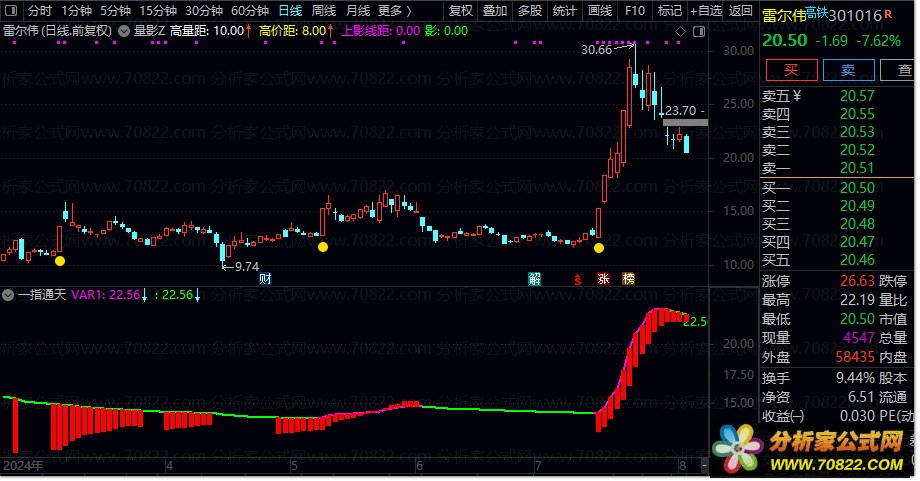Click the panel toggle icon at top-left
Image resolution: width=920 pixels, height=481 pixels.
click(11, 11)
